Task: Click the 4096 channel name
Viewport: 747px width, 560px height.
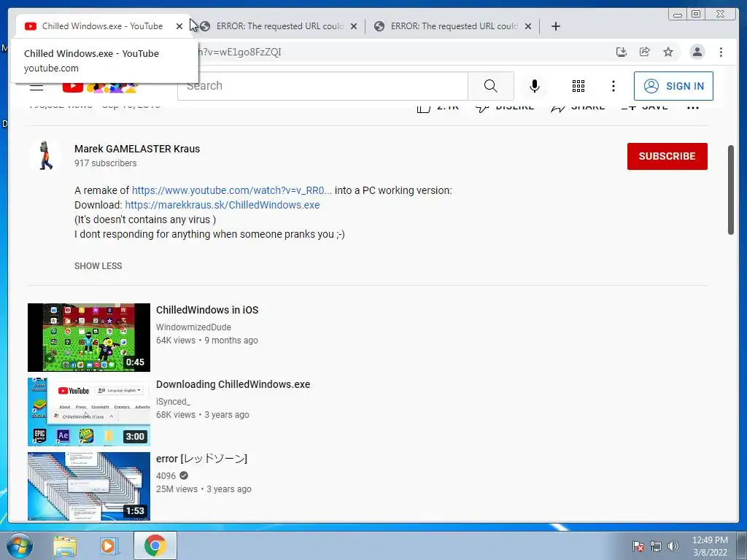Action: pos(166,475)
